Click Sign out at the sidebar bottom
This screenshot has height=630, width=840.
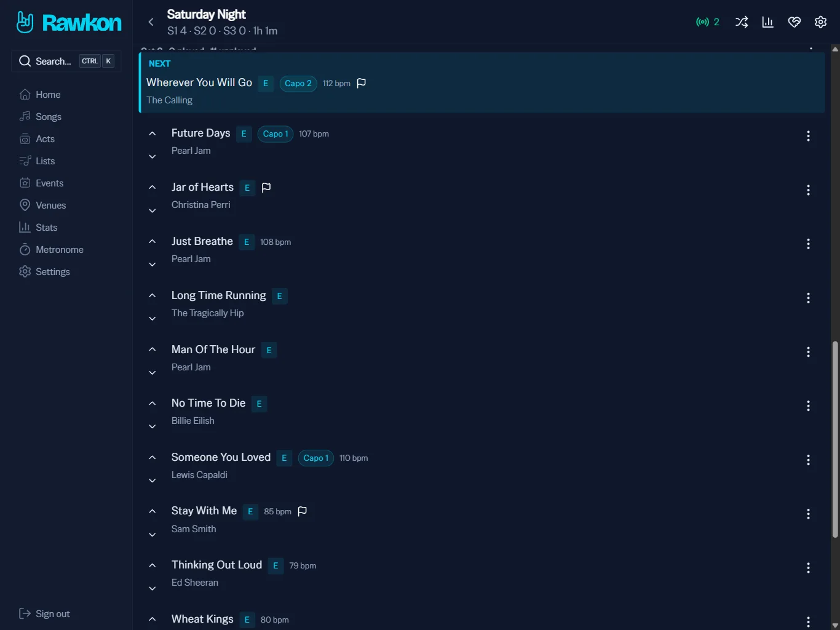tap(44, 614)
